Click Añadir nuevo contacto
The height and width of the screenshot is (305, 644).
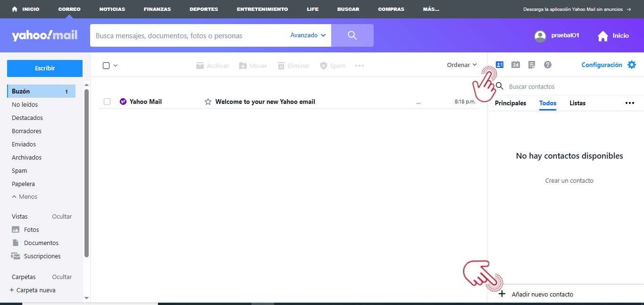[x=542, y=294]
